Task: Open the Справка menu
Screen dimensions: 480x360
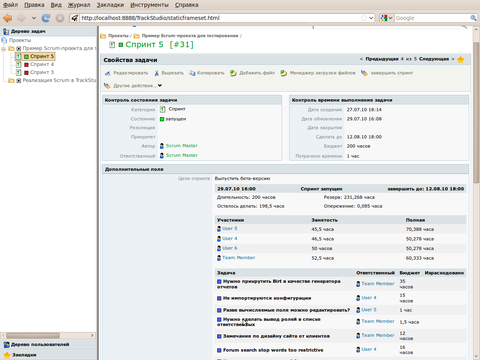Action: (x=187, y=5)
